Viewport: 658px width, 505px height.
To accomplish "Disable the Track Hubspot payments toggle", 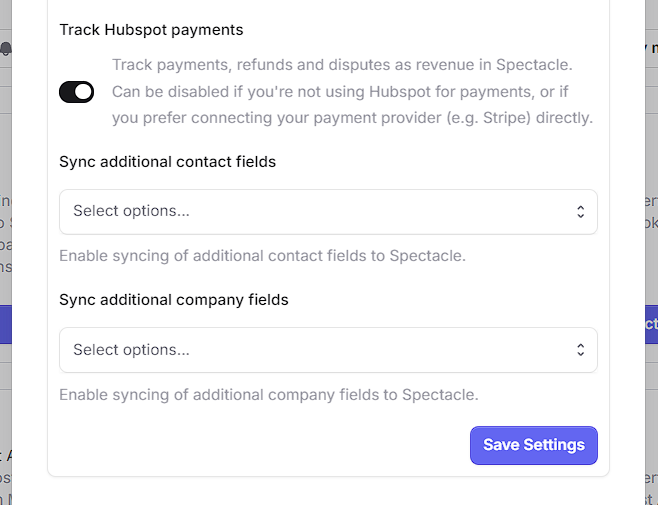I will (x=77, y=92).
